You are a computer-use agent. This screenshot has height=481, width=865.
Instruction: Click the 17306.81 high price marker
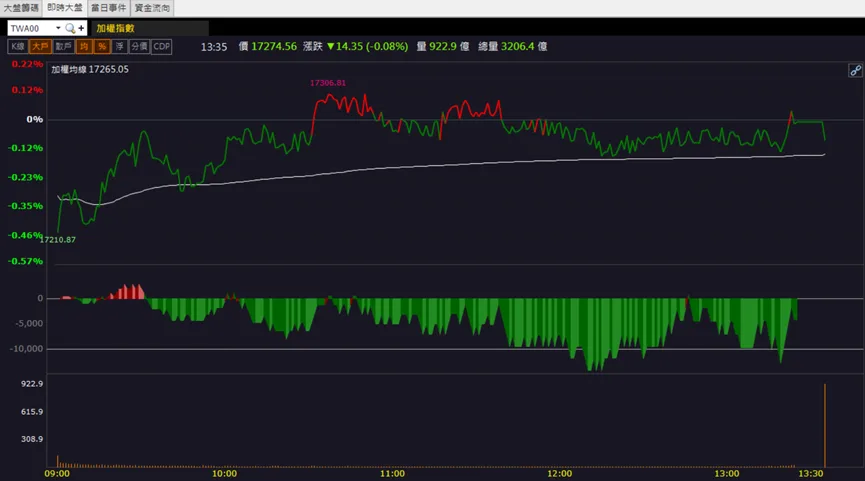(328, 83)
